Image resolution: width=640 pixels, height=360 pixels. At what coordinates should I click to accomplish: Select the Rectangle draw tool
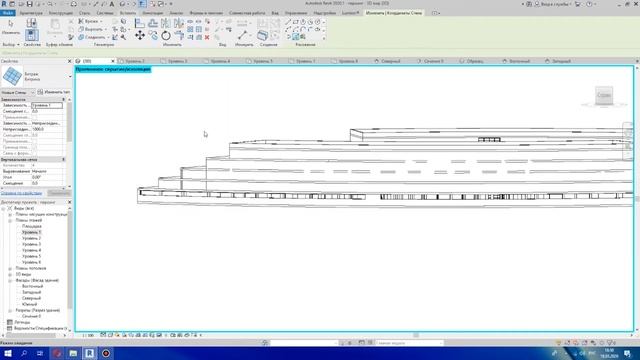coord(296,22)
